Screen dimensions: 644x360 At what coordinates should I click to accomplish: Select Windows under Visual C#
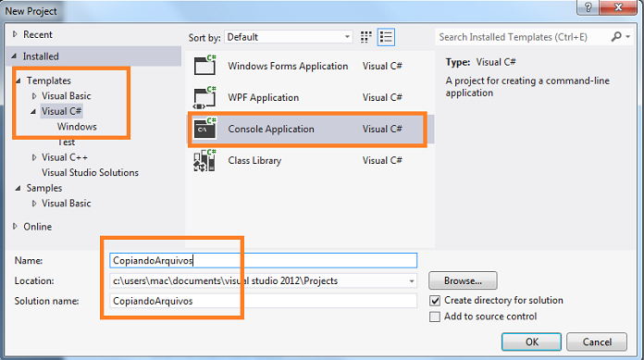tap(77, 127)
